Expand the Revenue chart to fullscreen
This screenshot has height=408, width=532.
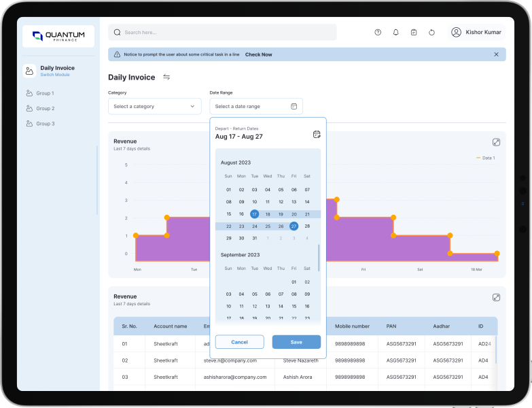tap(496, 142)
